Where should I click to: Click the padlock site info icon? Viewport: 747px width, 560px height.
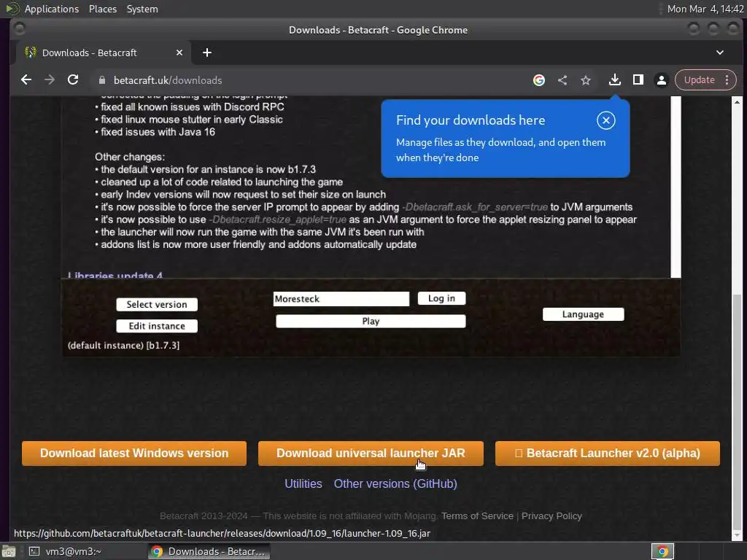click(101, 80)
